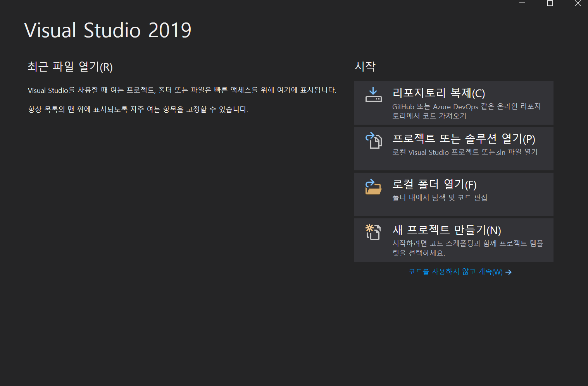Click the '시작하려면 코드 스캐폴딩과 함께' description text
This screenshot has height=386, width=588.
tap(468, 248)
